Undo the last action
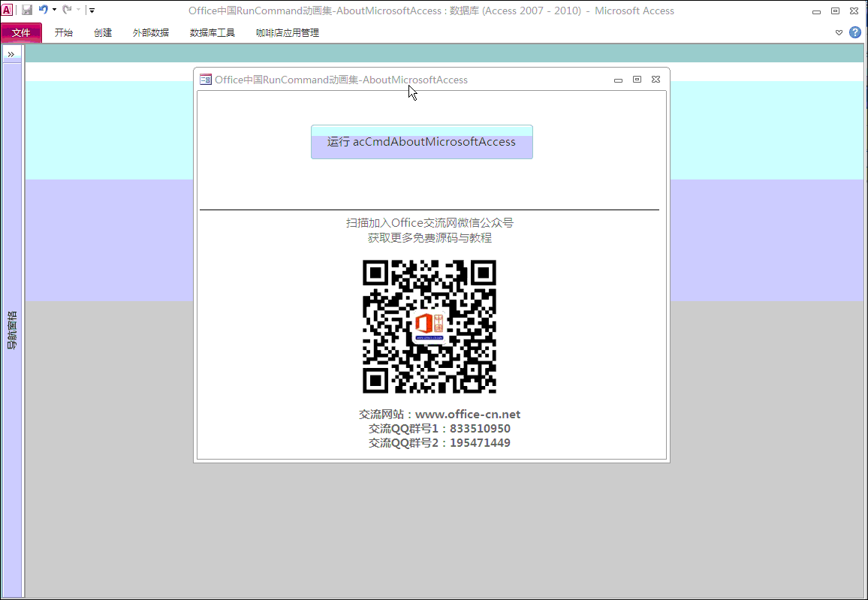 pyautogui.click(x=44, y=10)
